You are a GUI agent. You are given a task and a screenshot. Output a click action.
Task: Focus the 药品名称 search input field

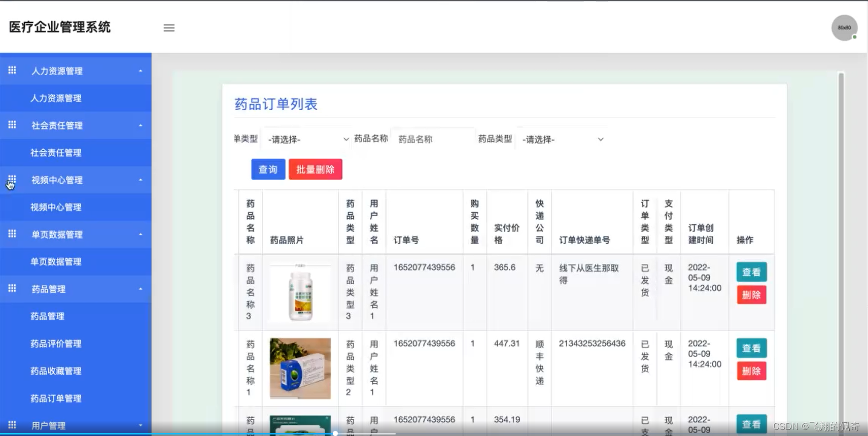point(433,139)
